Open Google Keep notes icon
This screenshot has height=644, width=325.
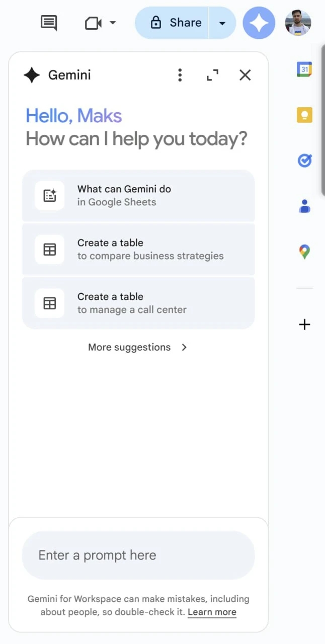[x=304, y=115]
